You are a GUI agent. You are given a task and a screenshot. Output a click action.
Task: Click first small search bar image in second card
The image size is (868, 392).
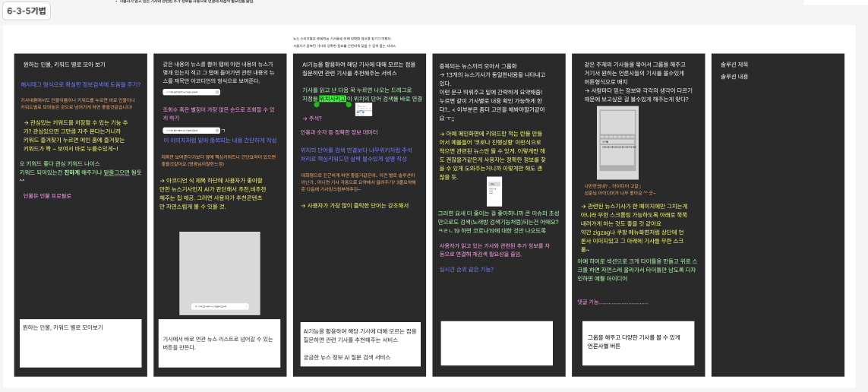tap(191, 93)
